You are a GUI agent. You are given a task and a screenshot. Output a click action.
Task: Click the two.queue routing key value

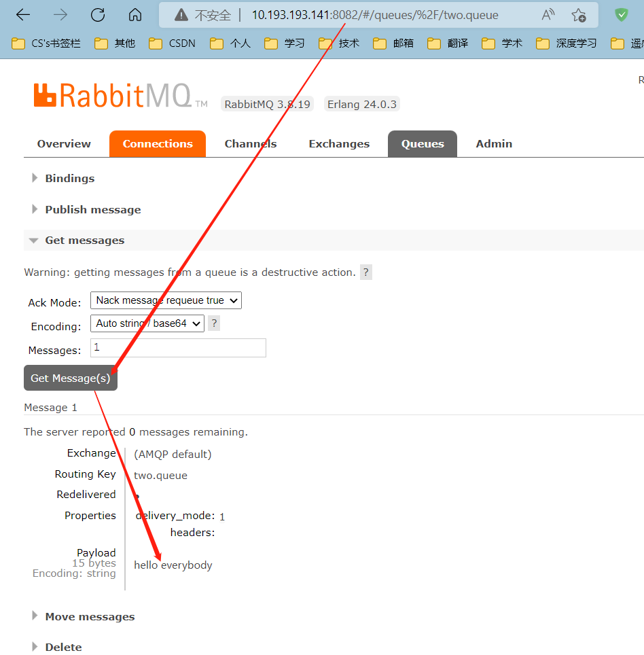tap(160, 476)
